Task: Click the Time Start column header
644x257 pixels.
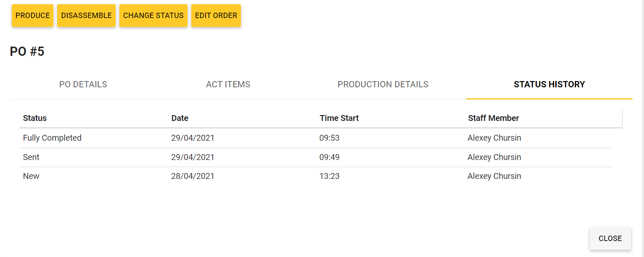Action: click(x=339, y=118)
